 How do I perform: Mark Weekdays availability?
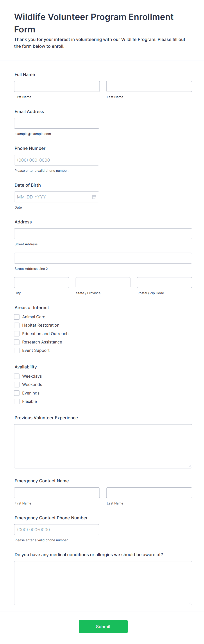[x=17, y=376]
